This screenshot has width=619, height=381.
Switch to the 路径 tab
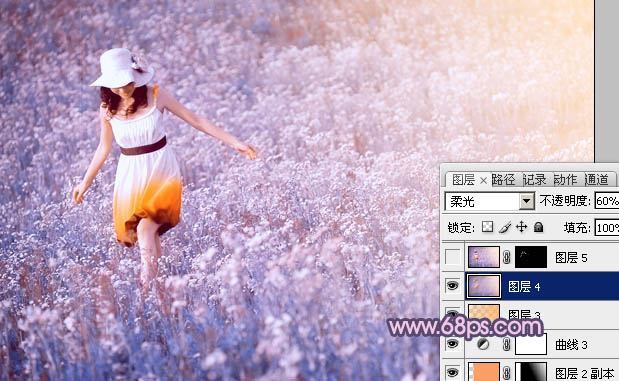(503, 180)
